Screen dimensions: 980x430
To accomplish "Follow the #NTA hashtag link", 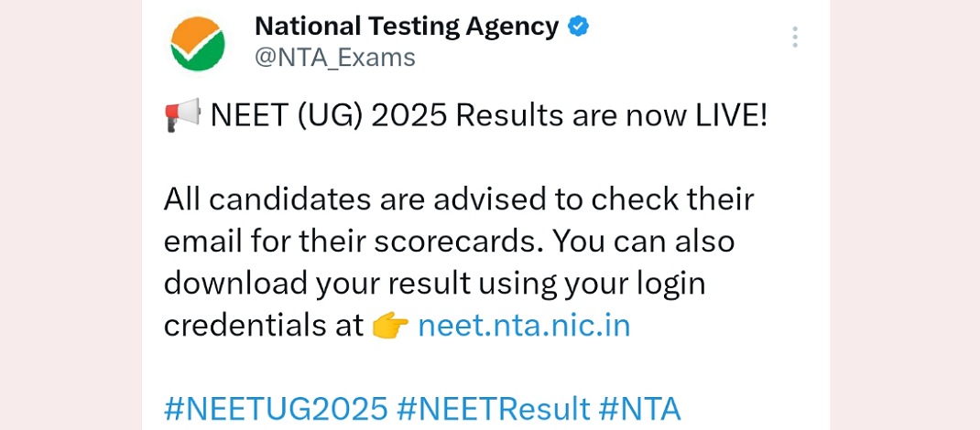I will click(x=640, y=407).
